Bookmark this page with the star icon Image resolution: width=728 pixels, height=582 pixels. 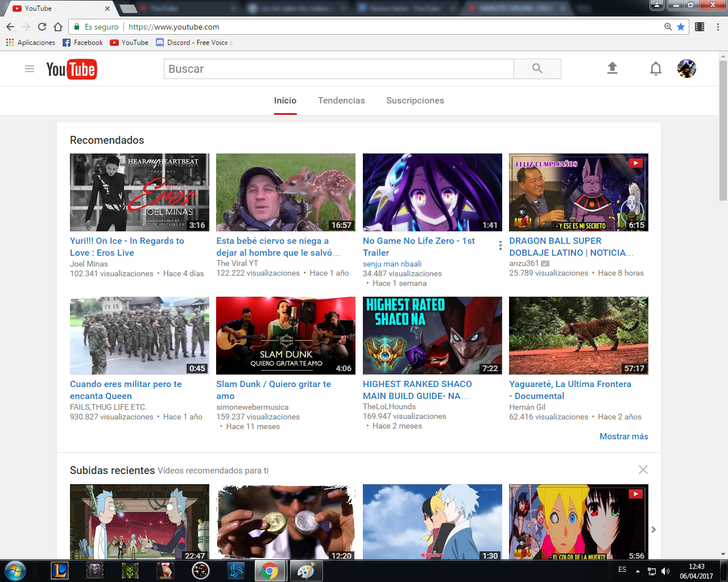pos(681,27)
